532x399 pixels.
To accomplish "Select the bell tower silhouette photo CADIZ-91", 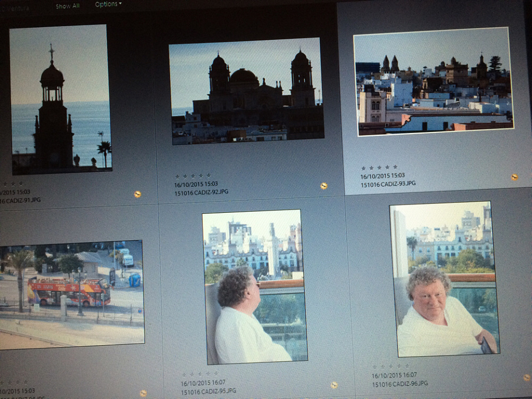I will coord(60,99).
